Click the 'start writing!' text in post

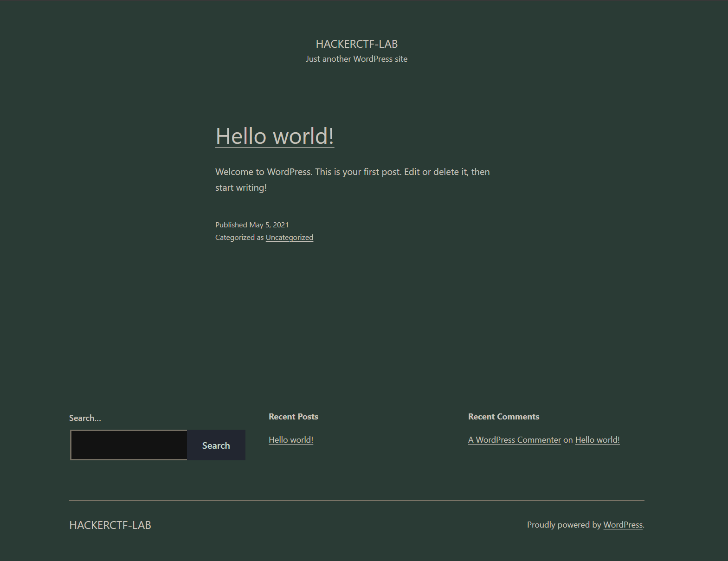click(x=241, y=187)
